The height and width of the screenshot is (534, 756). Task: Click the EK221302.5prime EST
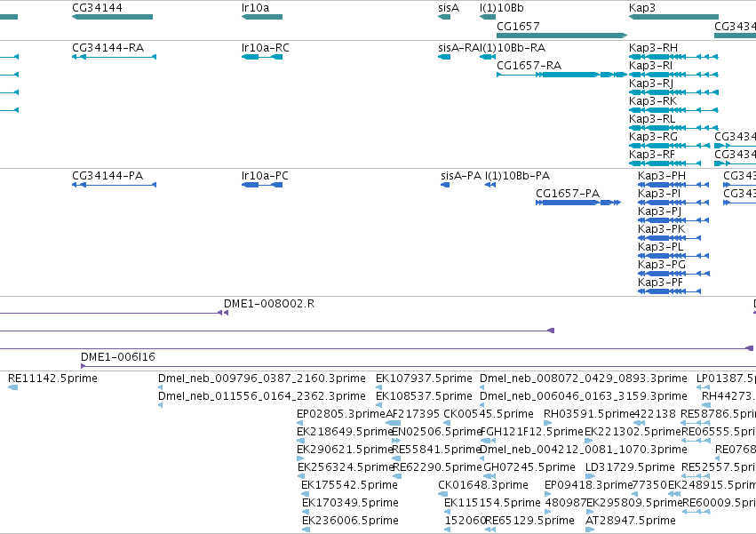pyautogui.click(x=589, y=441)
